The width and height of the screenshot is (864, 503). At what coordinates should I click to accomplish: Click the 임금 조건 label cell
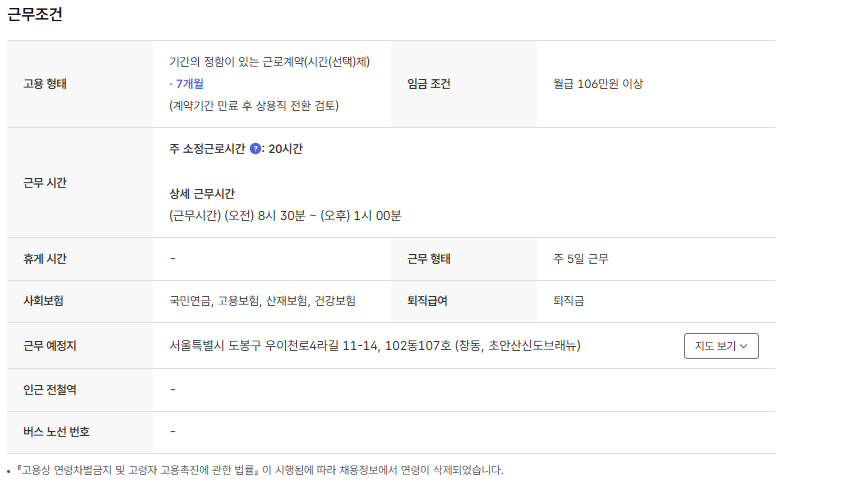[429, 84]
